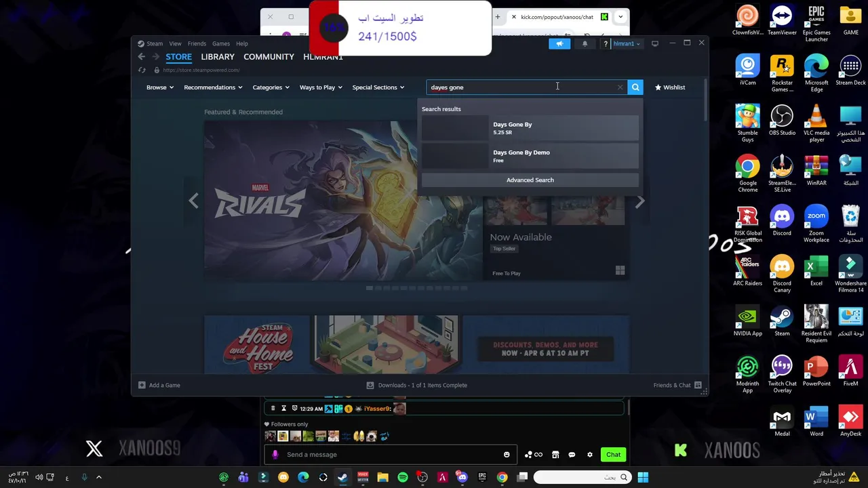868x488 pixels.
Task: Expand the hlmran1 account dropdown
Action: coord(626,44)
